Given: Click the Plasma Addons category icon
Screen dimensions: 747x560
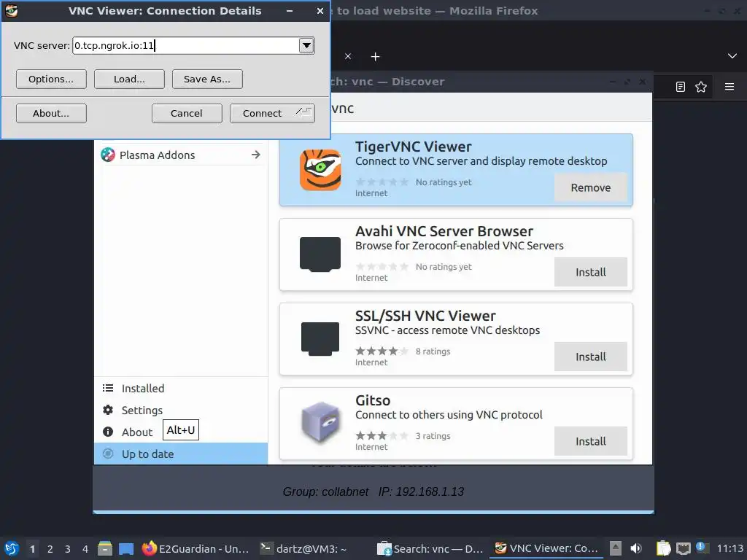Looking at the screenshot, I should [108, 155].
